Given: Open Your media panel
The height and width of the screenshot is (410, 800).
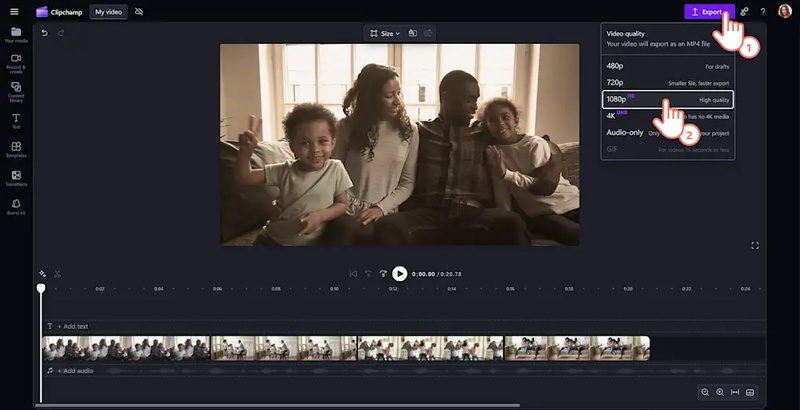Looking at the screenshot, I should (16, 36).
